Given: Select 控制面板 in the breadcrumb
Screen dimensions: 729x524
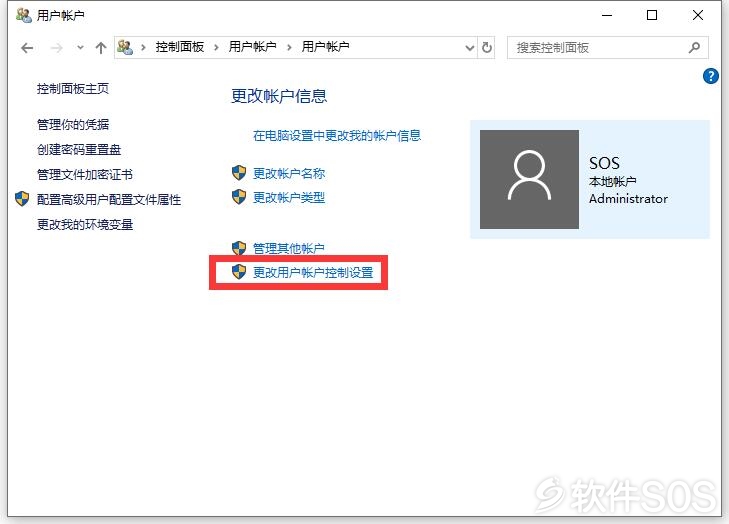Looking at the screenshot, I should pyautogui.click(x=179, y=47).
